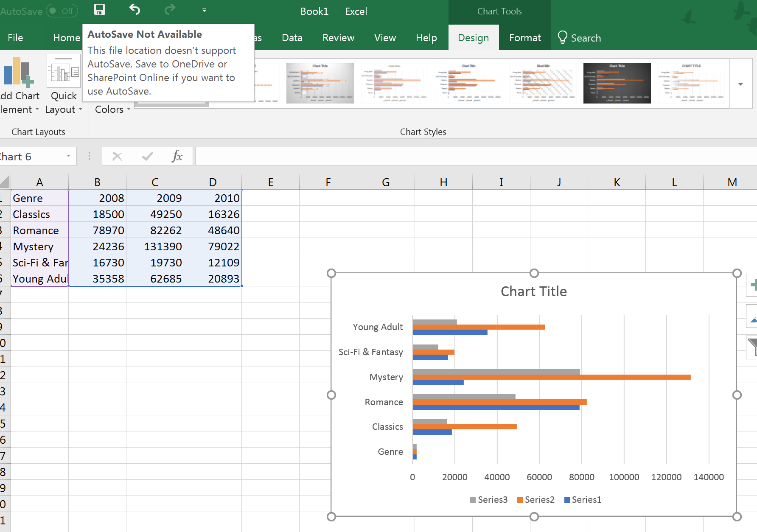The height and width of the screenshot is (532, 757).
Task: Open the Quick Layout gallery
Action: (64, 85)
